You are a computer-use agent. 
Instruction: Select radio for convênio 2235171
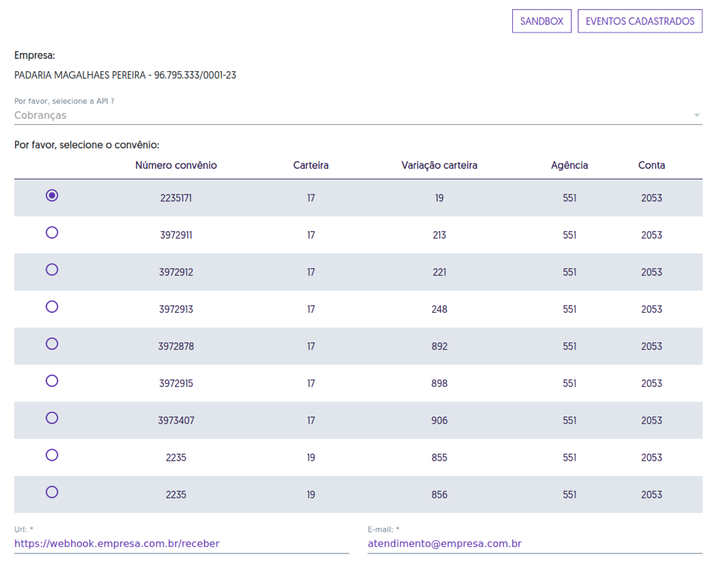point(52,195)
